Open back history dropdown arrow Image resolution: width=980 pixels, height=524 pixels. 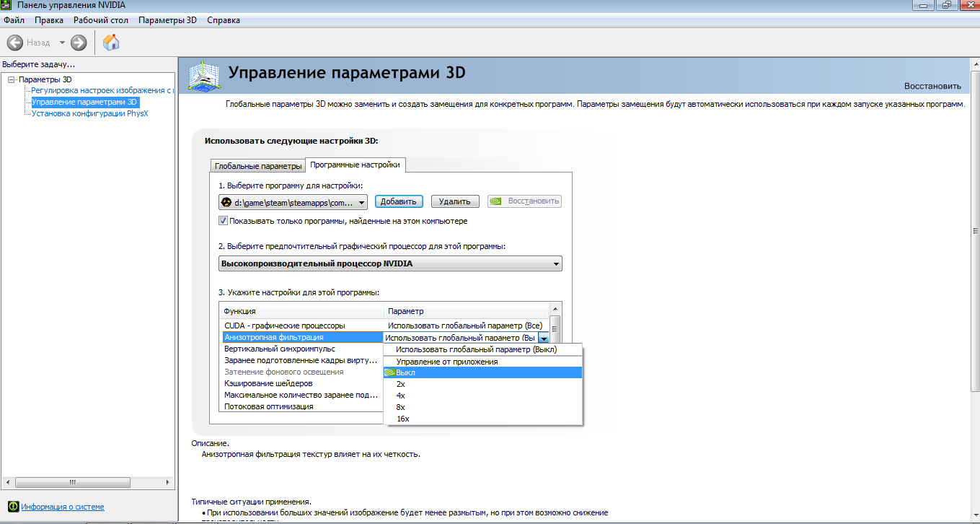(x=62, y=43)
